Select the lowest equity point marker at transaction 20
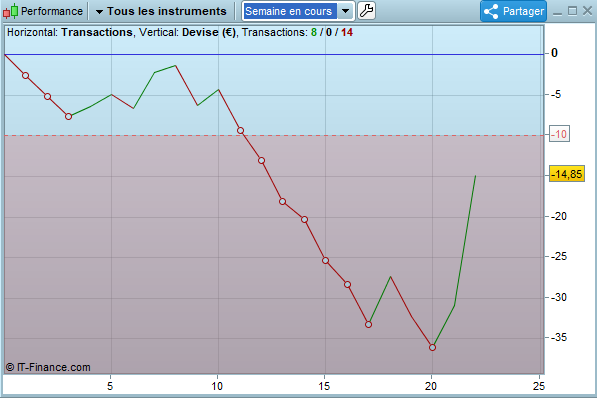This screenshot has height=398, width=597. pos(432,347)
